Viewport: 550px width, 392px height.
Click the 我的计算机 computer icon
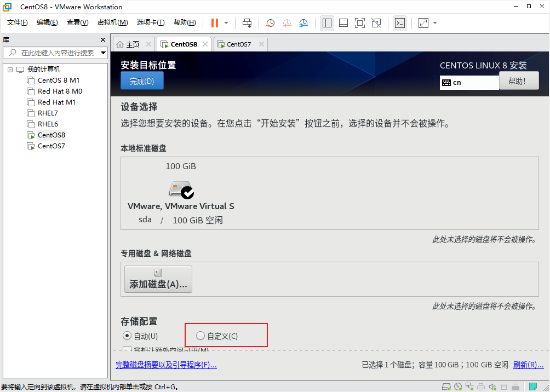click(x=20, y=70)
